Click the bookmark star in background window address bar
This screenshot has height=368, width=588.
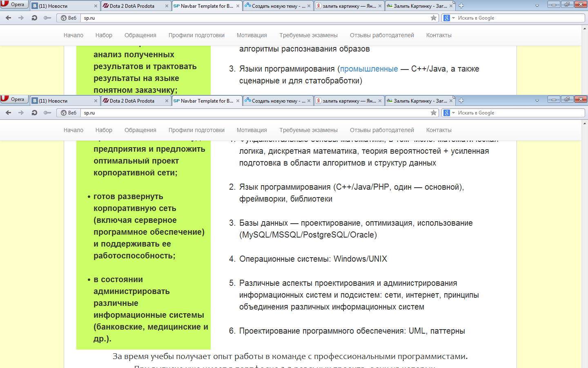[x=434, y=18]
